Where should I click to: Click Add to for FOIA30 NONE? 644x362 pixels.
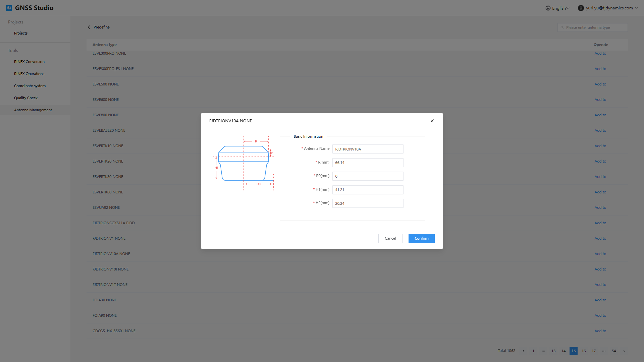click(x=600, y=300)
